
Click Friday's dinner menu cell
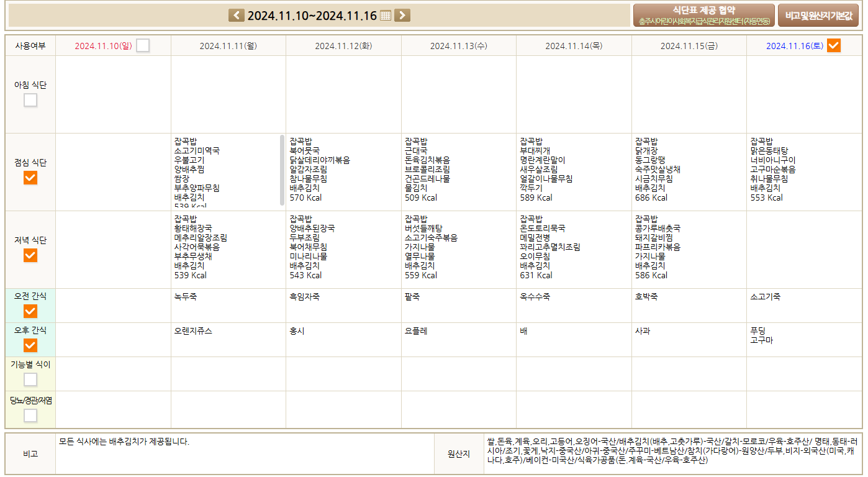pos(689,249)
